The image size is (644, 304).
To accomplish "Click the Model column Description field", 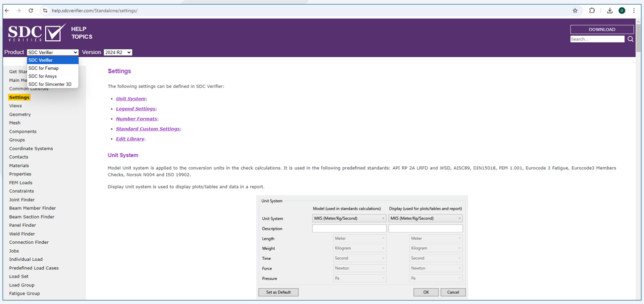I will [x=349, y=229].
